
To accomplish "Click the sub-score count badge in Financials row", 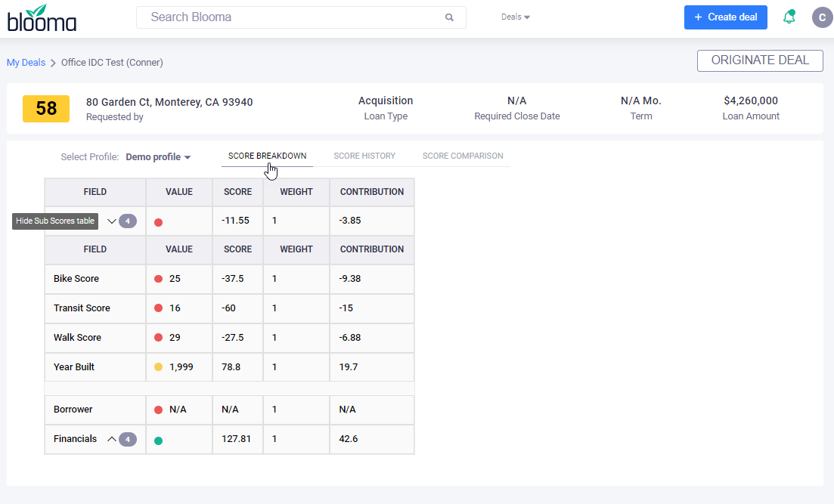I will 128,439.
